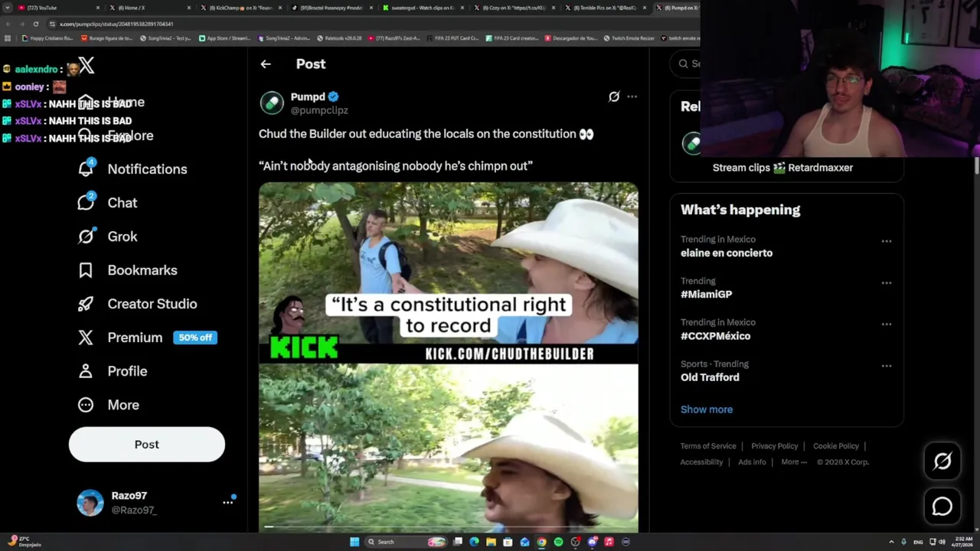Viewport: 980px width, 551px height.
Task: Open options for #CCXPMéxico trend
Action: (886, 324)
